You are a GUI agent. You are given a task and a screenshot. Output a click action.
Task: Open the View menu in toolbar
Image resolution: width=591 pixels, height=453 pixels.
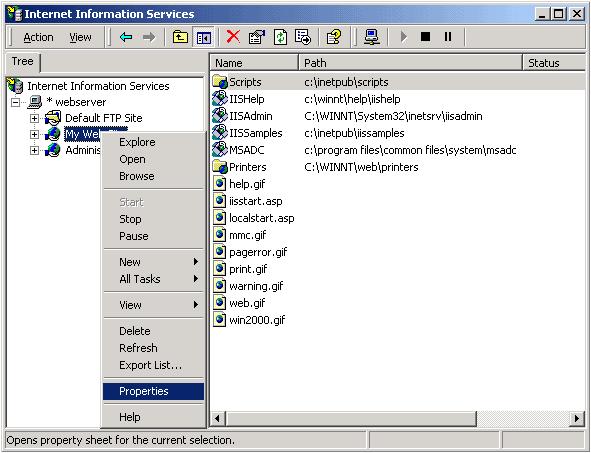[80, 37]
